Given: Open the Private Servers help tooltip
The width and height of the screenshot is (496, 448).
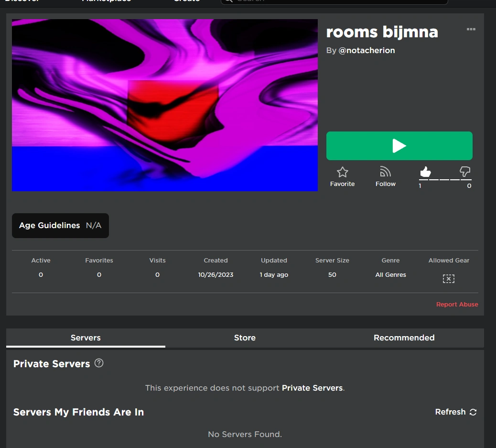Looking at the screenshot, I should pos(99,363).
